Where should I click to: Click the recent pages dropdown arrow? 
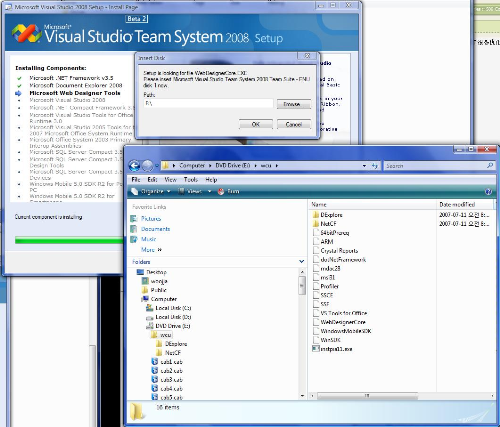157,166
